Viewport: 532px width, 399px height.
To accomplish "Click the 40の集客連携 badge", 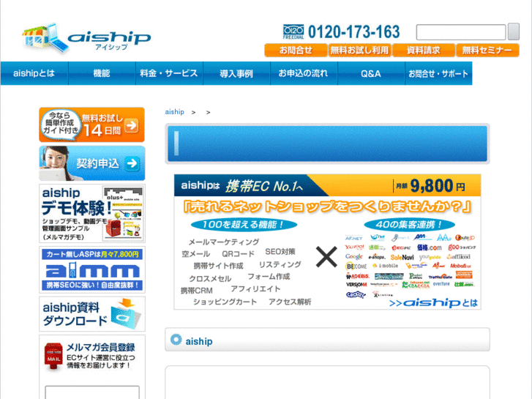I will [409, 225].
